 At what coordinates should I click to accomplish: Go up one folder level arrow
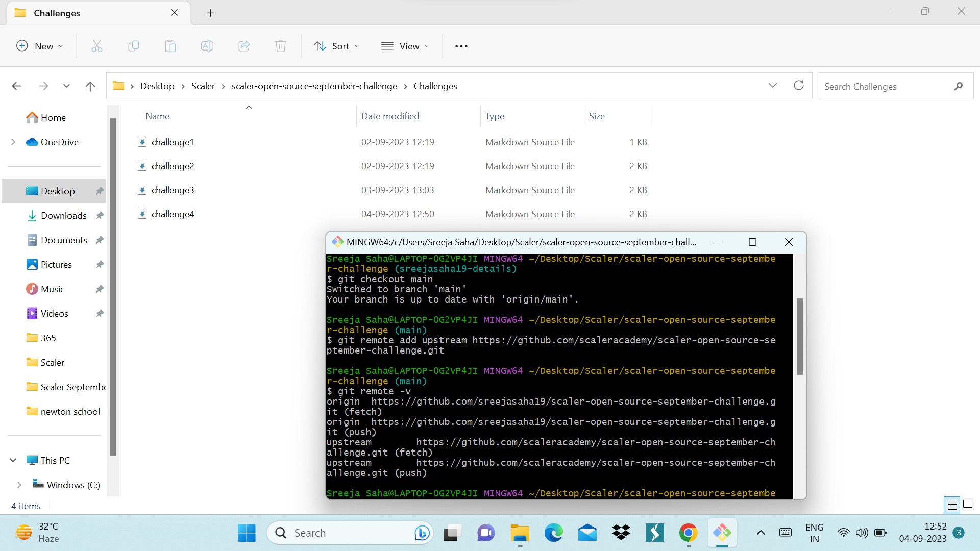[90, 86]
